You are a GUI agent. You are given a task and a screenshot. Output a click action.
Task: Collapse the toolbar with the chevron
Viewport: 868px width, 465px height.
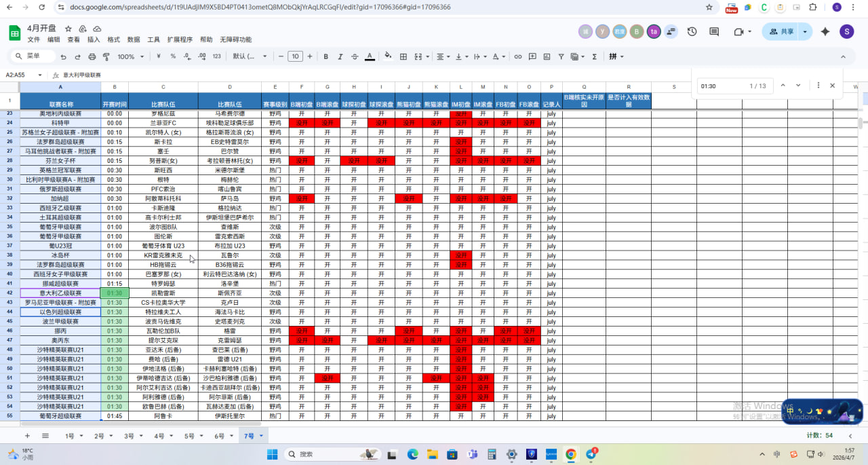point(843,57)
